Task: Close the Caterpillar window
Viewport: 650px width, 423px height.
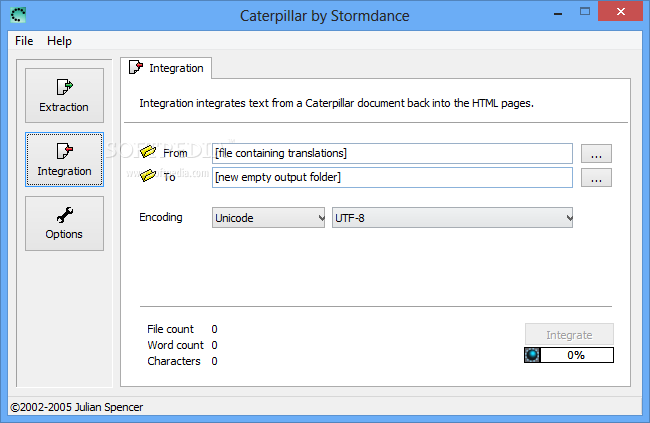Action: [622, 13]
